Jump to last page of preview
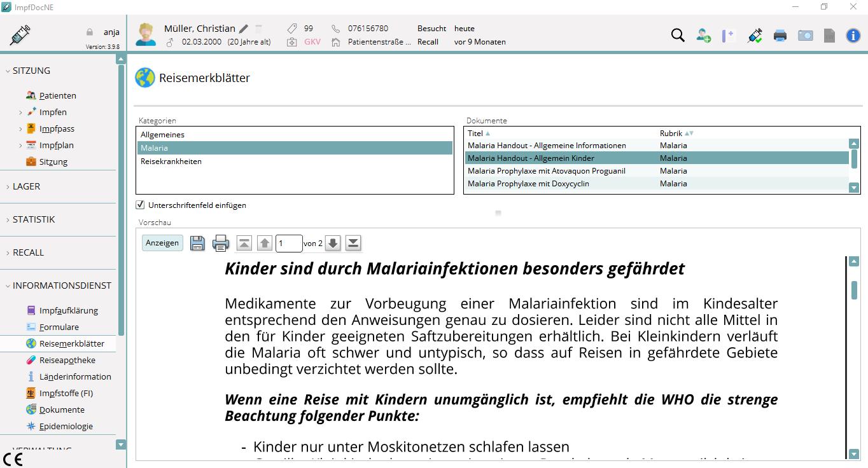 click(x=353, y=243)
